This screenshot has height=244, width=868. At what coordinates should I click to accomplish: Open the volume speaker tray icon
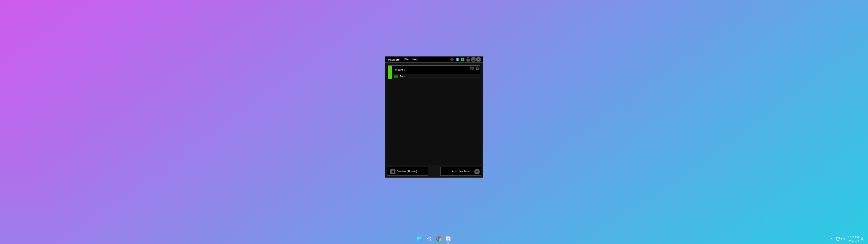843,239
